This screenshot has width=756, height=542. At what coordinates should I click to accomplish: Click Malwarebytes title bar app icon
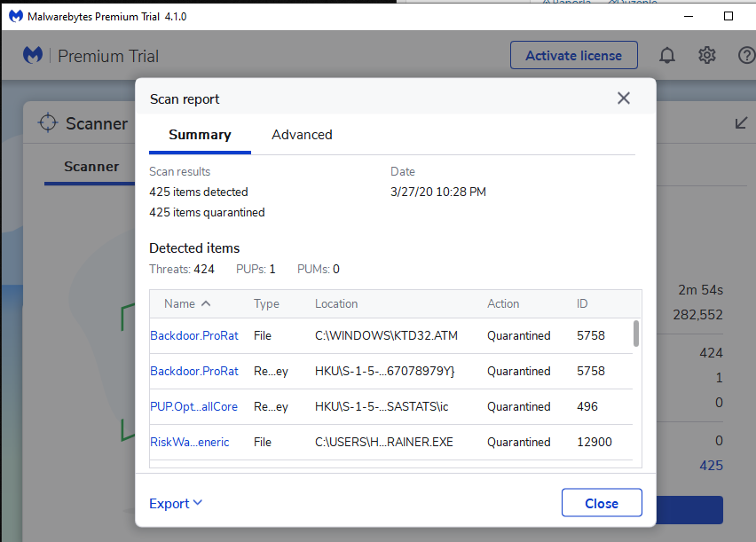point(16,16)
